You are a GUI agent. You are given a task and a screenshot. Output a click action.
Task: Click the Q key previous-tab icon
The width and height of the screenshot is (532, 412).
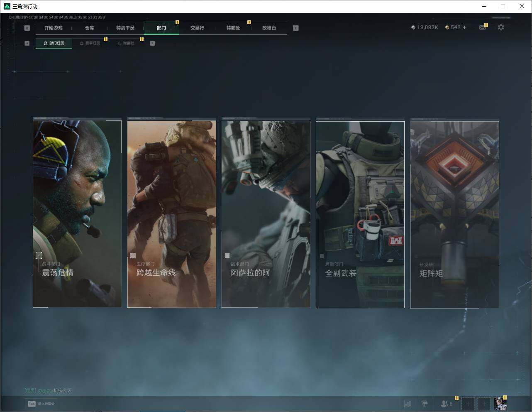pyautogui.click(x=27, y=28)
